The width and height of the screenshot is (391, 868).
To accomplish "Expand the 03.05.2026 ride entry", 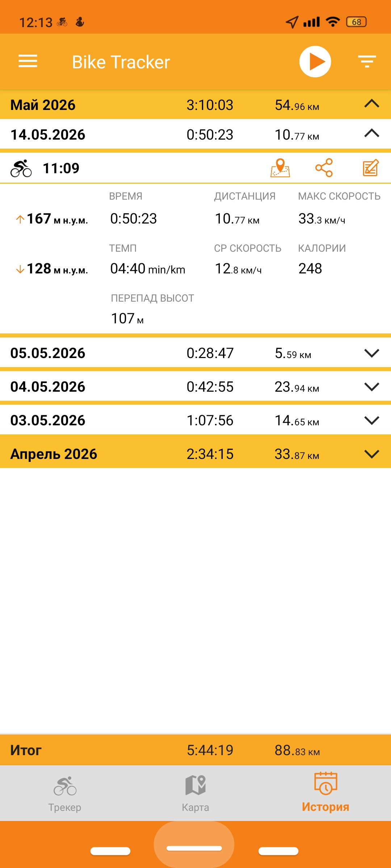I will tap(372, 420).
